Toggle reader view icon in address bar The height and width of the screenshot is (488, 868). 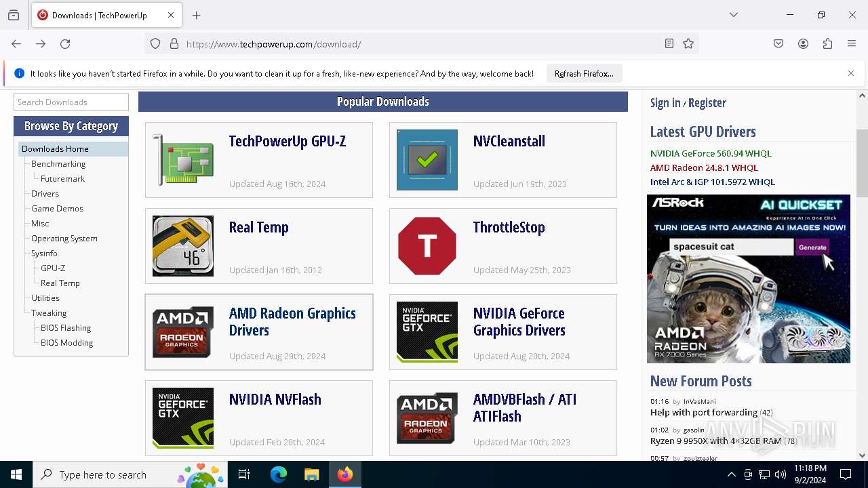[x=669, y=44]
